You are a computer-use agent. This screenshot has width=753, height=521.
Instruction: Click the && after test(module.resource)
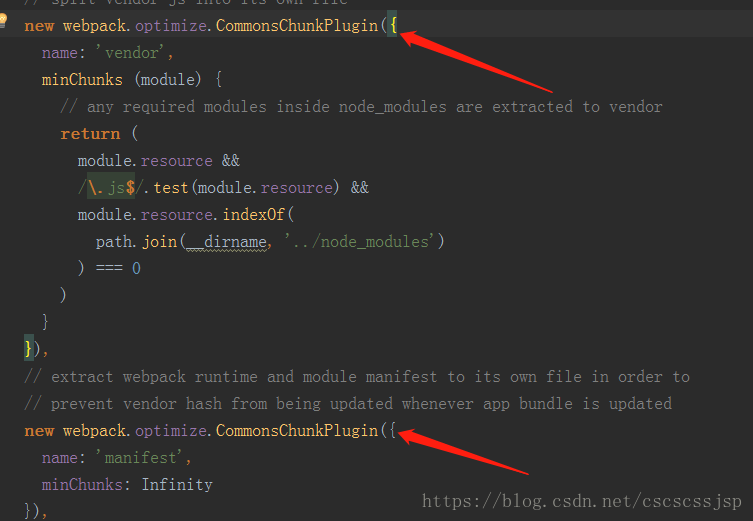[x=360, y=188]
